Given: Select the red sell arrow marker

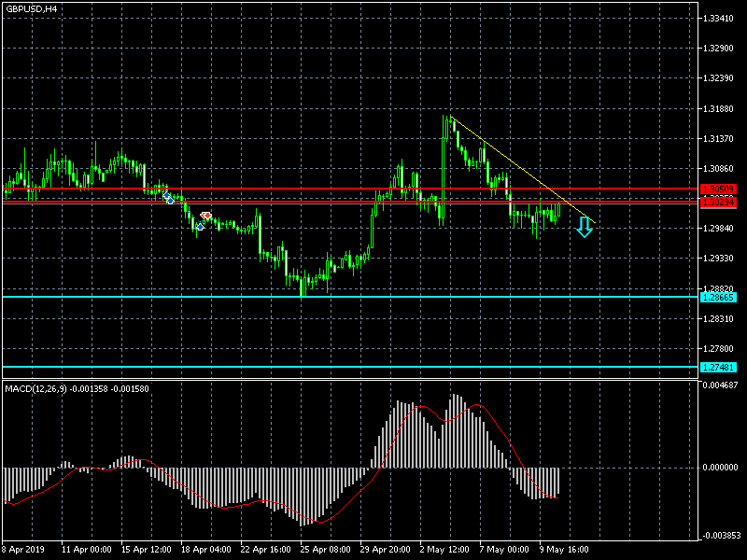Looking at the screenshot, I should [205, 216].
